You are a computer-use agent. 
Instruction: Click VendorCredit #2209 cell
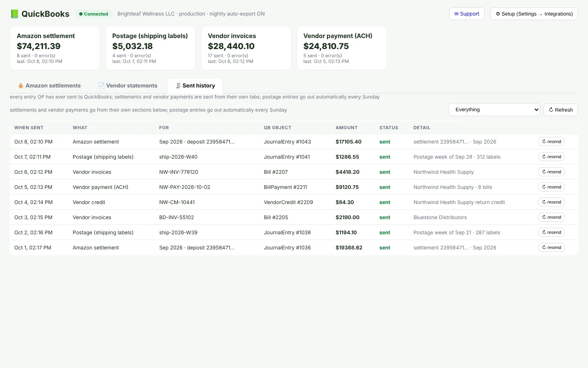pyautogui.click(x=288, y=202)
